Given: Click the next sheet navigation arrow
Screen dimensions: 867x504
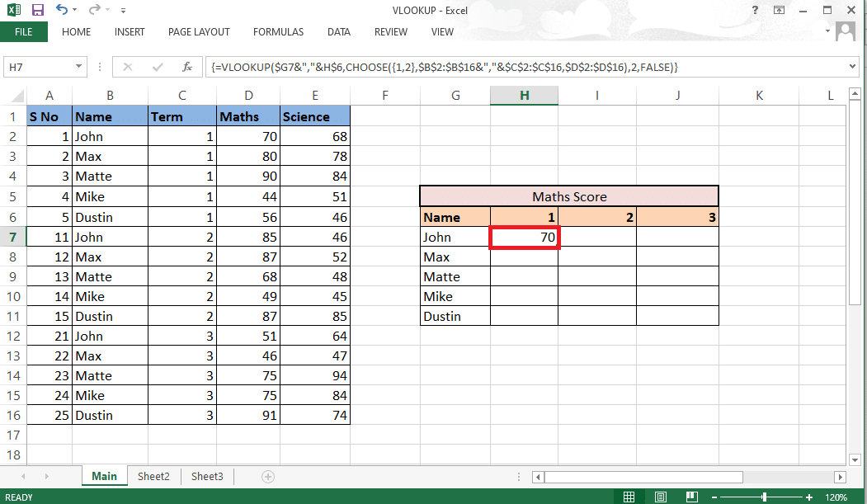Looking at the screenshot, I should (46, 477).
